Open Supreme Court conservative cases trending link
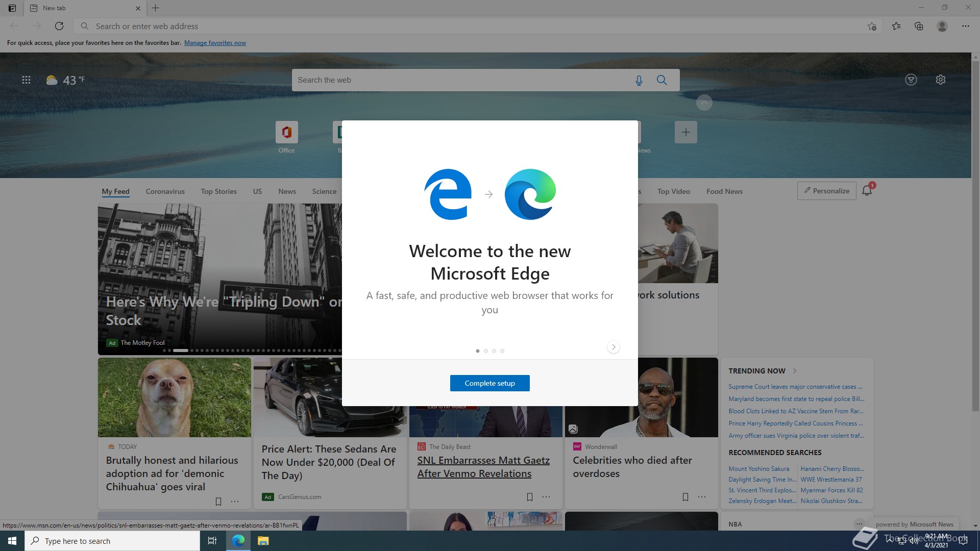The width and height of the screenshot is (980, 551). coord(795,387)
